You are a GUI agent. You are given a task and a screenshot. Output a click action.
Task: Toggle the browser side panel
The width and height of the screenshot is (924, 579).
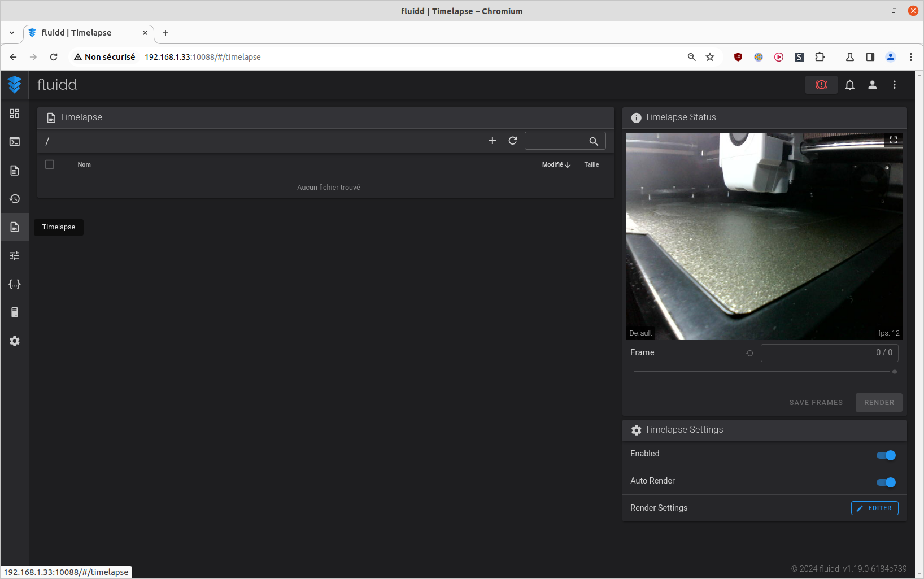[x=870, y=57]
